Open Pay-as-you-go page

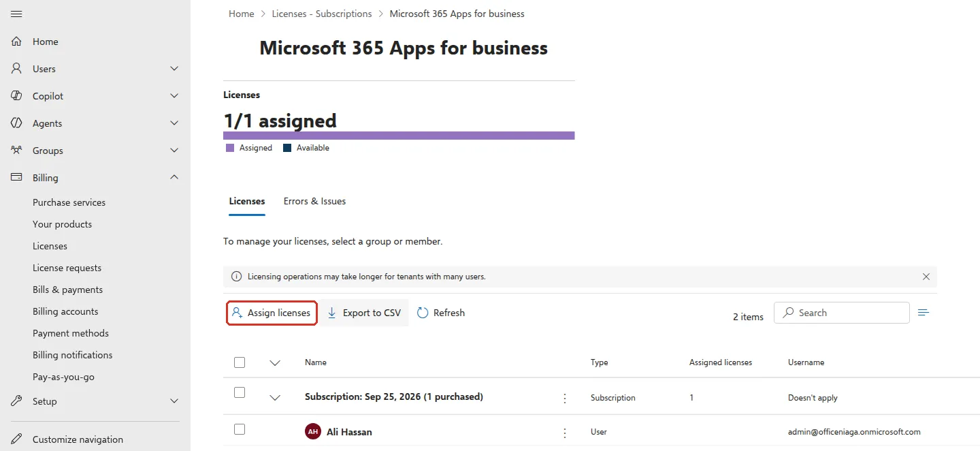point(64,377)
